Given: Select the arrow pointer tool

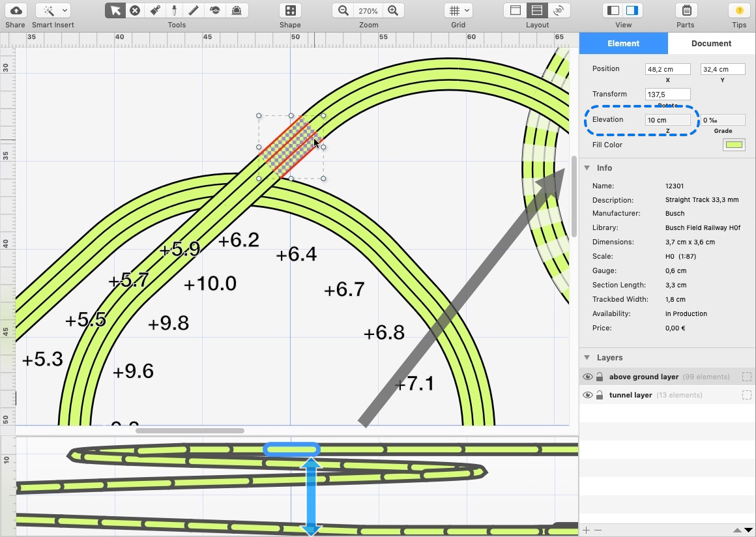Looking at the screenshot, I should pos(115,10).
